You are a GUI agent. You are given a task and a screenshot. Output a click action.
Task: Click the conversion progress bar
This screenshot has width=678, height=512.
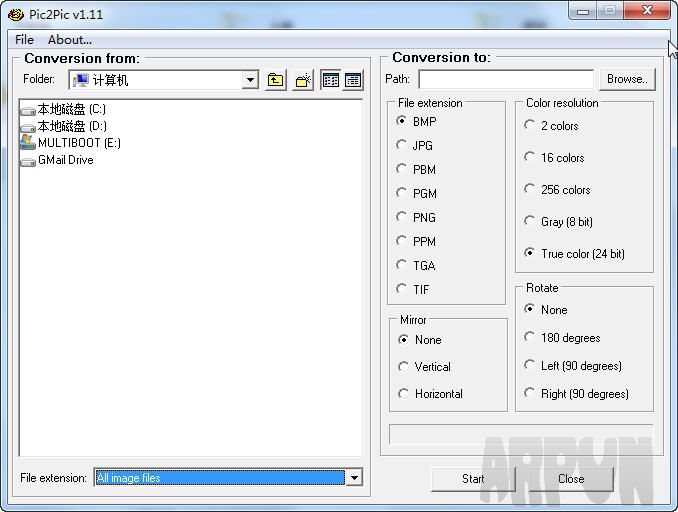(x=520, y=434)
